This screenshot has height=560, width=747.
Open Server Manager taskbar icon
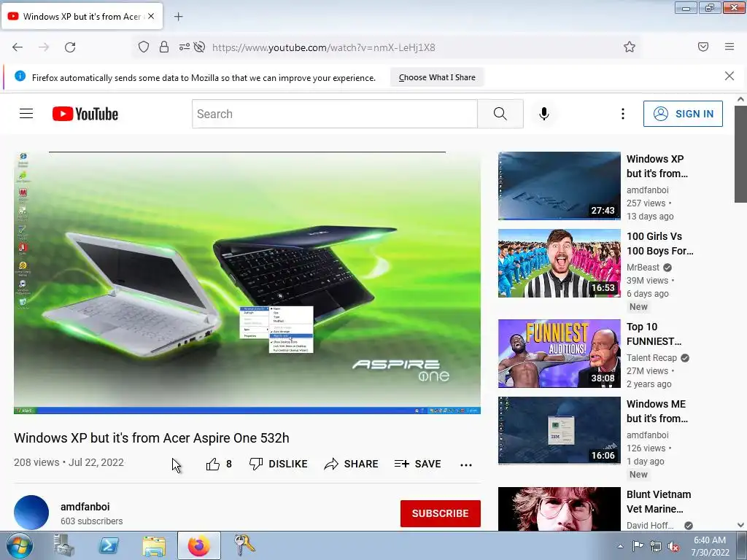[x=64, y=545]
